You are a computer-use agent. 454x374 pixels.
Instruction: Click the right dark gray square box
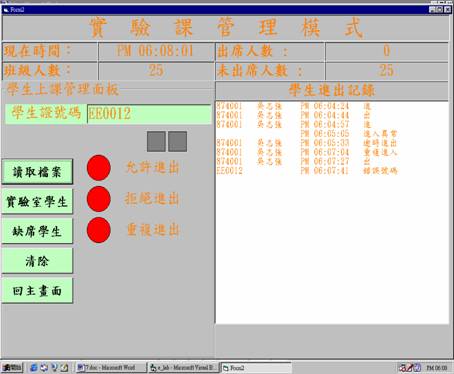pos(177,142)
